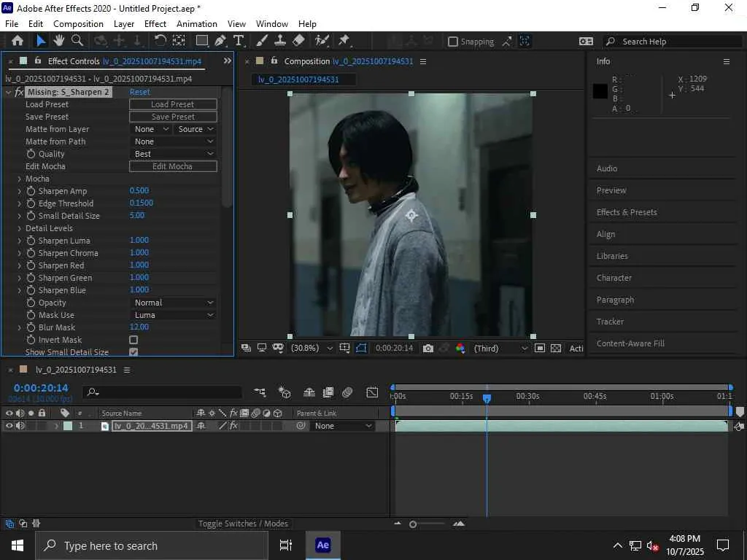Reset the S_Sharpen effect

click(139, 92)
